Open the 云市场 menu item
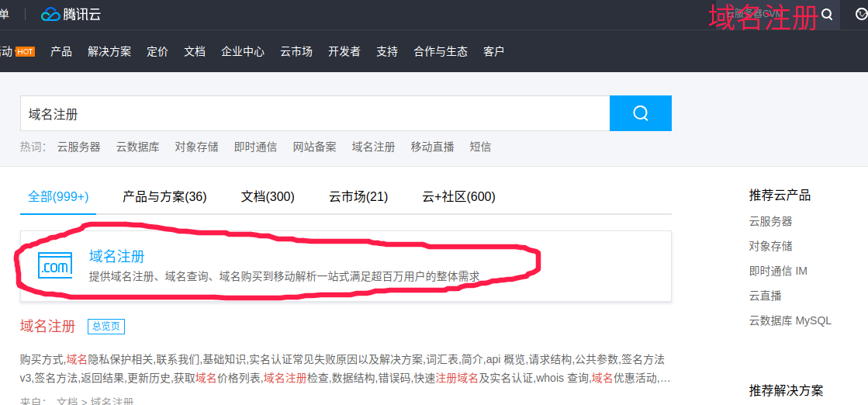 (296, 51)
